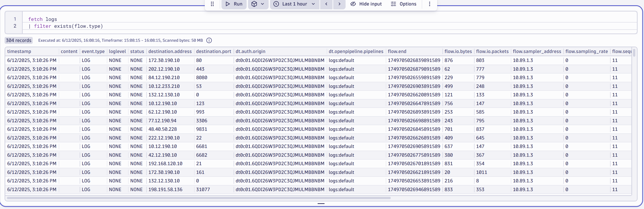Open the cube visualization dropdown
The width and height of the screenshot is (644, 209).
tap(258, 4)
